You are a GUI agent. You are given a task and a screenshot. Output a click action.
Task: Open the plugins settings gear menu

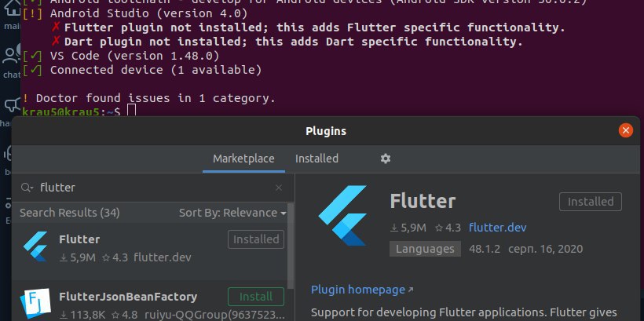point(386,159)
